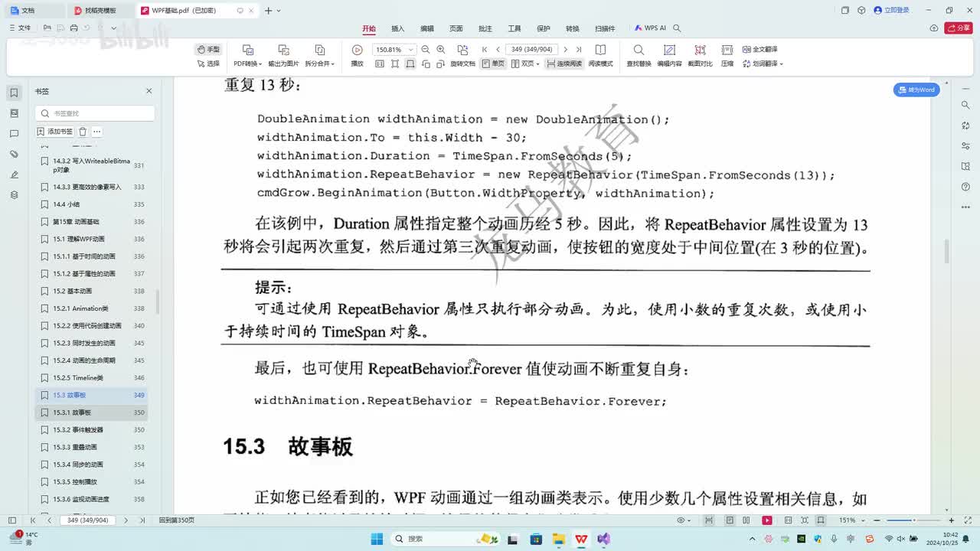Open 查找替换 find and replace
The image size is (980, 551).
pyautogui.click(x=639, y=55)
